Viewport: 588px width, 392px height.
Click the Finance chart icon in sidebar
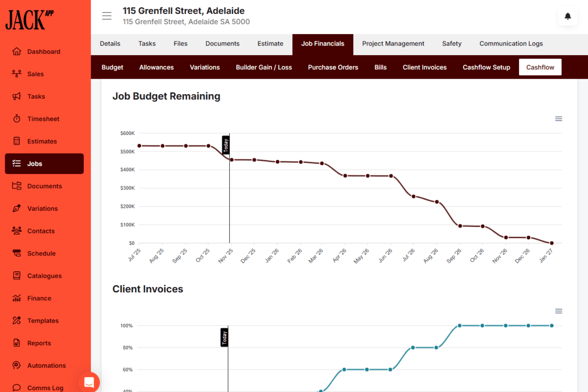(16, 298)
